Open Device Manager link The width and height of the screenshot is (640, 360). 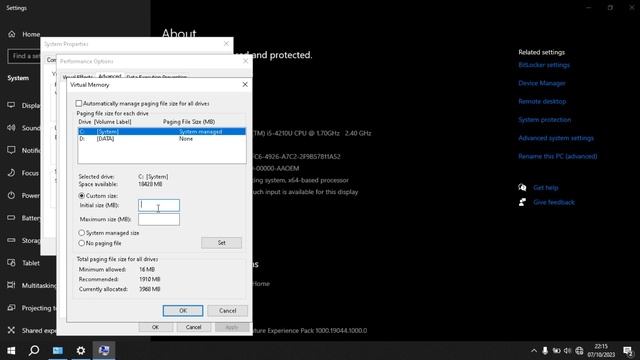(x=542, y=83)
